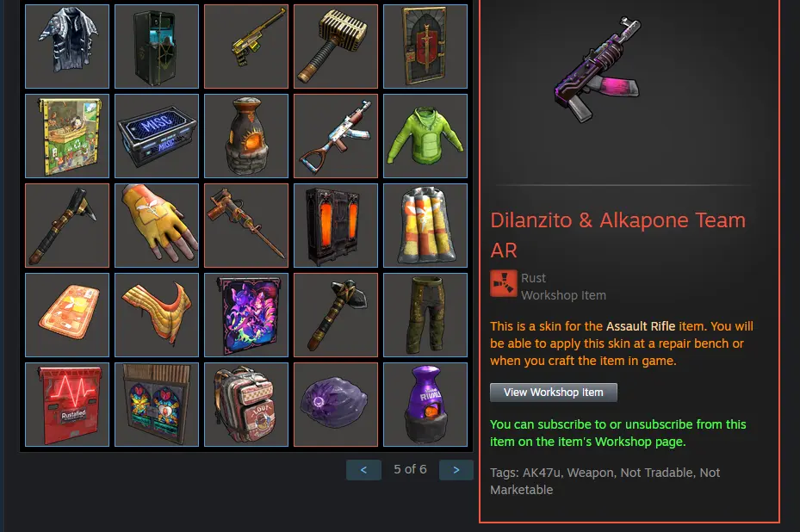Click the Rust game icon

point(504,283)
